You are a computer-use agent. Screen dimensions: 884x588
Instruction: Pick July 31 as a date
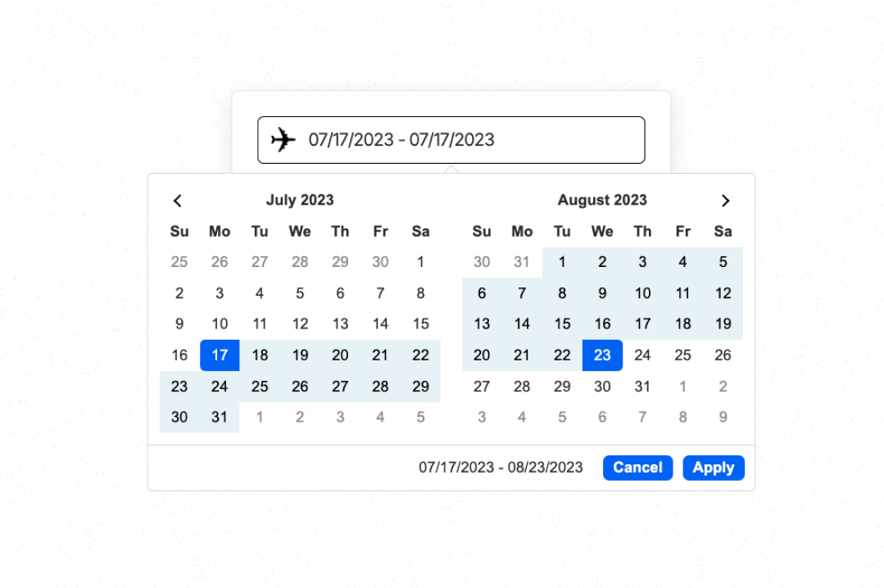[x=220, y=417]
